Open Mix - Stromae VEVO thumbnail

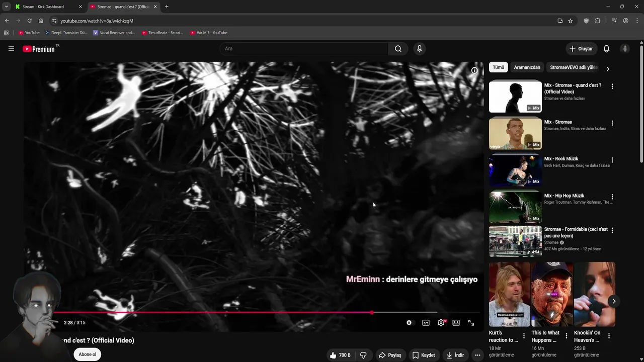tap(515, 133)
